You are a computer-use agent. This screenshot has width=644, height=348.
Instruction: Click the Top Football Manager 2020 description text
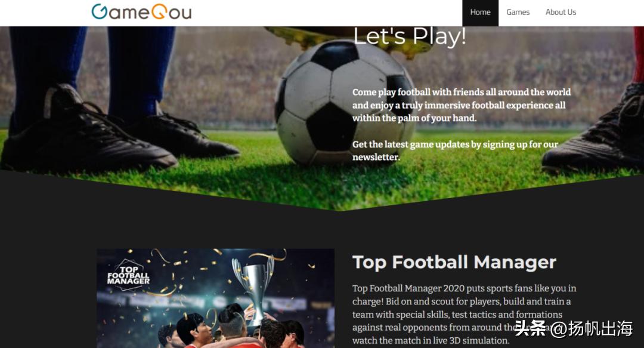(x=464, y=314)
